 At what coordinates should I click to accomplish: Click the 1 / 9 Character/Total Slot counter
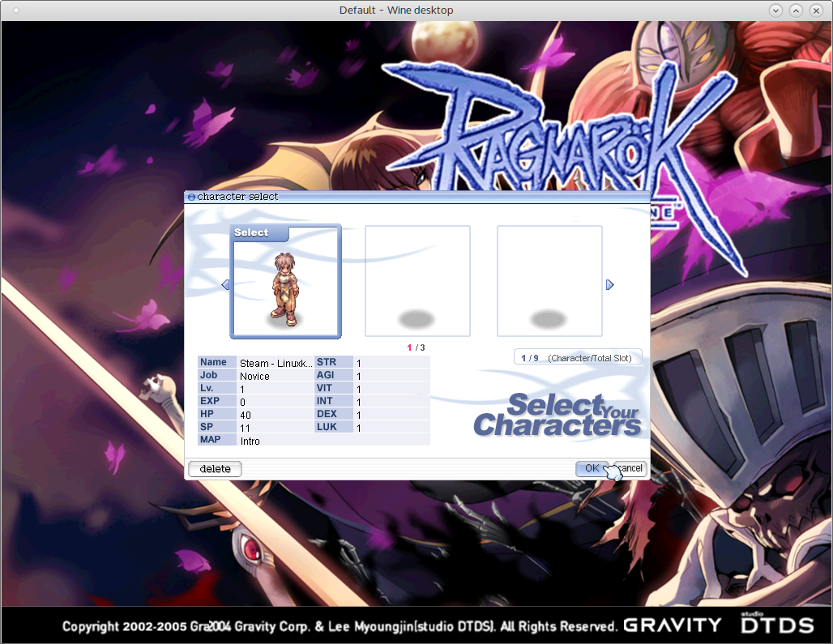(578, 358)
